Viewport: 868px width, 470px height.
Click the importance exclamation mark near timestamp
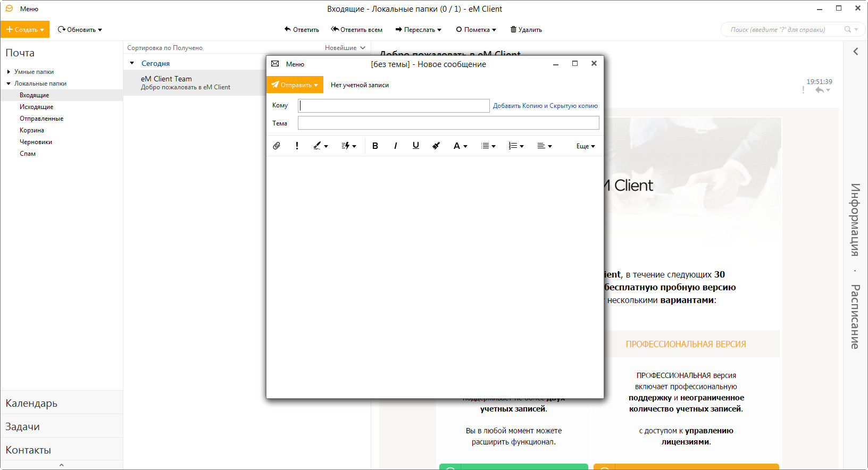(803, 90)
